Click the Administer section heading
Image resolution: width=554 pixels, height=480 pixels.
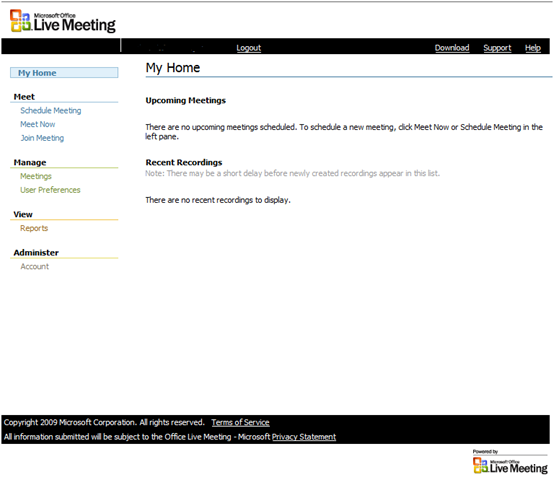pos(36,253)
